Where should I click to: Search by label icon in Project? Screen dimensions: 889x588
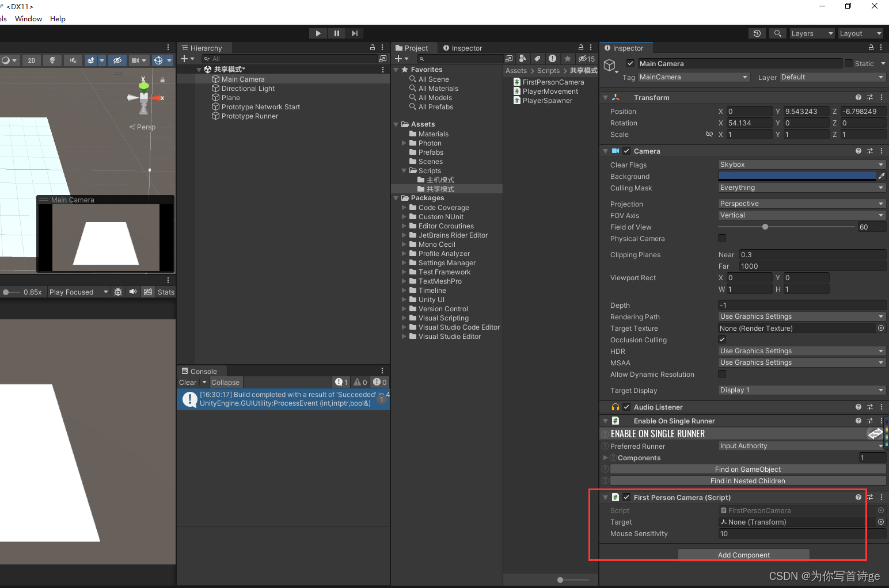coord(537,59)
